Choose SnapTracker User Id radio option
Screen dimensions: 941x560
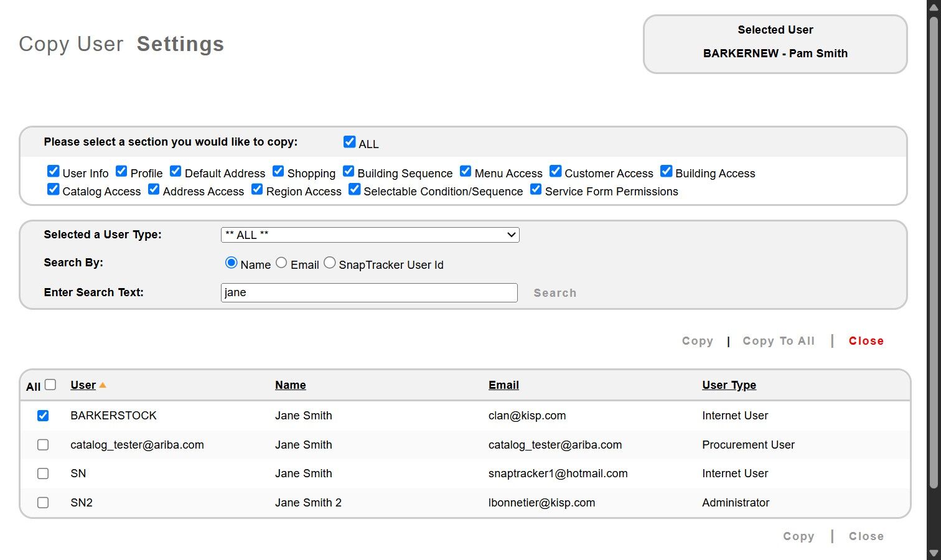coord(330,263)
